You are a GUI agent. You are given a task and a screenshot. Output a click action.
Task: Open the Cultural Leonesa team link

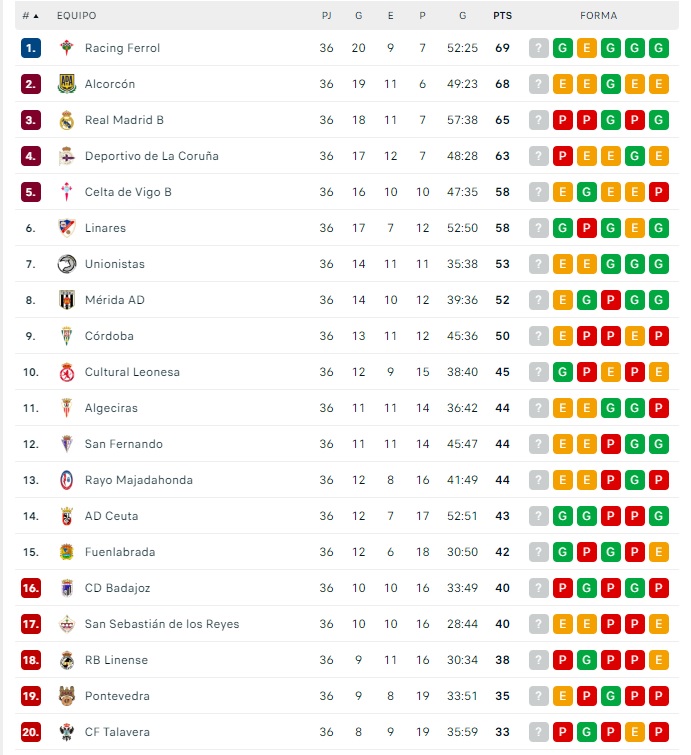[132, 372]
